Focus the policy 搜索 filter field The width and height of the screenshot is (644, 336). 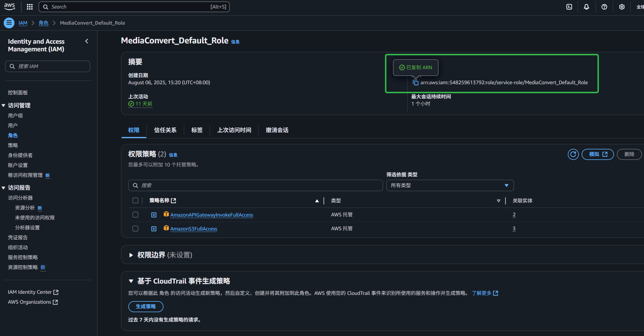coord(256,185)
